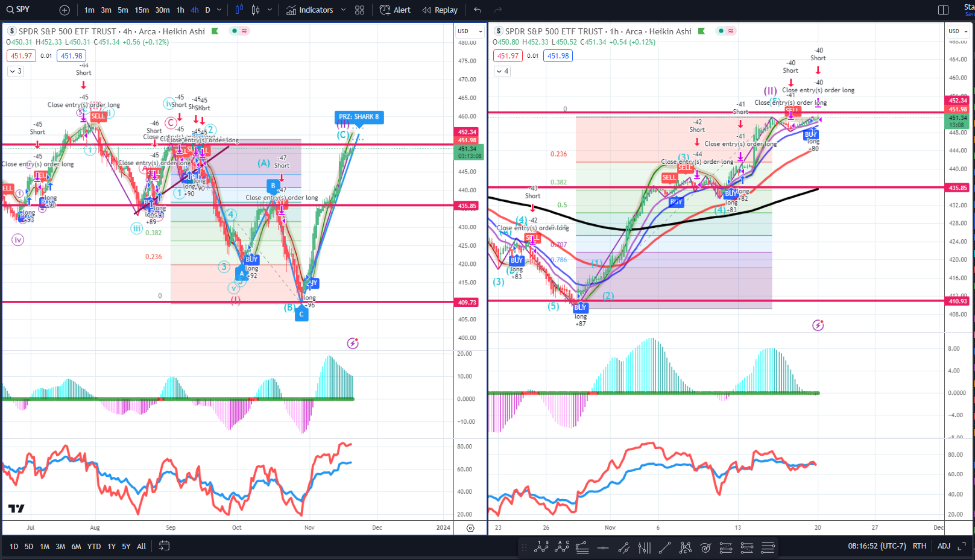Select the 15m timeframe
975x560 pixels.
click(142, 10)
